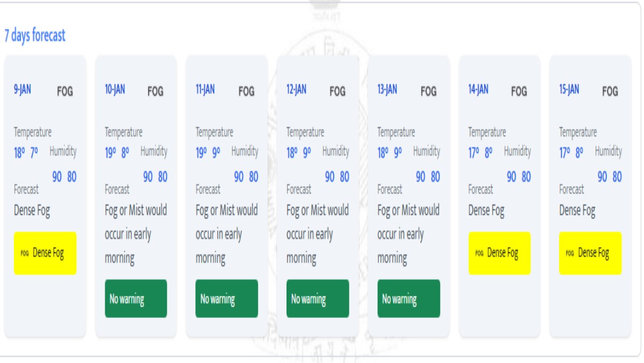
Task: Click the 18° temperature value on 9-JAN
Action: tap(19, 154)
